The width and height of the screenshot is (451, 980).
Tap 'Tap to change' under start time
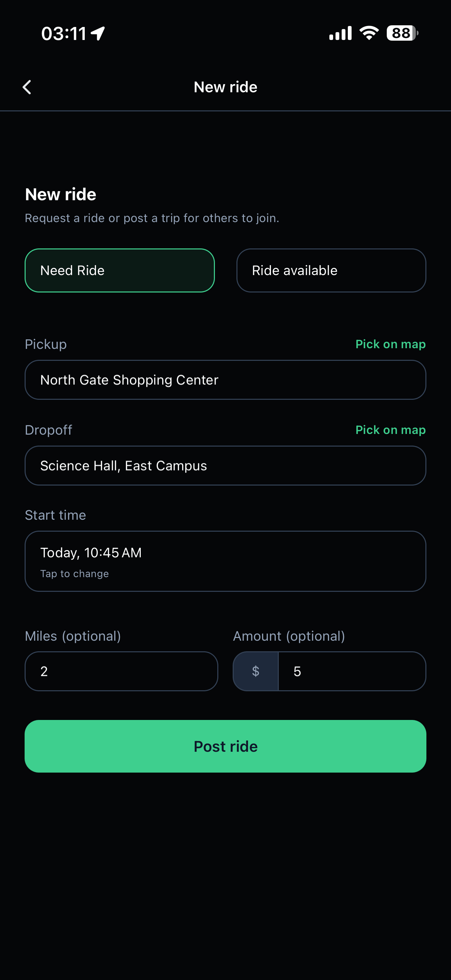click(x=74, y=574)
